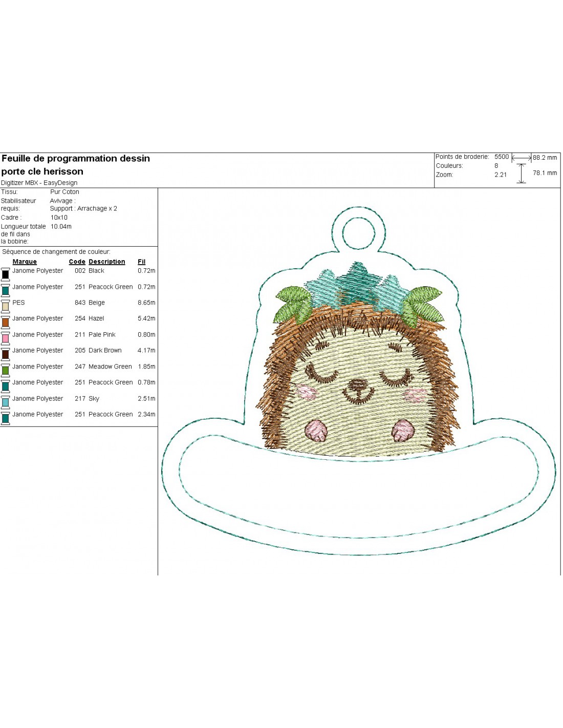Image resolution: width=563 pixels, height=728 pixels.
Task: Select the Code column header
Action: click(x=77, y=262)
